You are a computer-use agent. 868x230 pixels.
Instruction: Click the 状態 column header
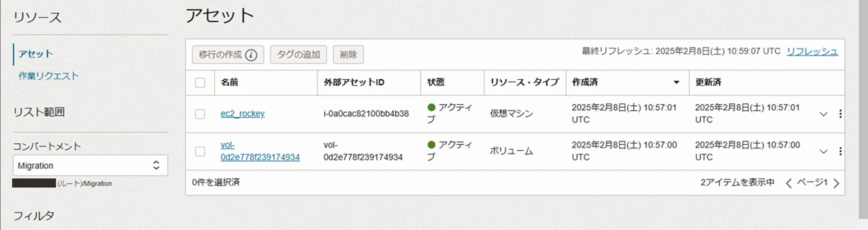click(x=436, y=82)
